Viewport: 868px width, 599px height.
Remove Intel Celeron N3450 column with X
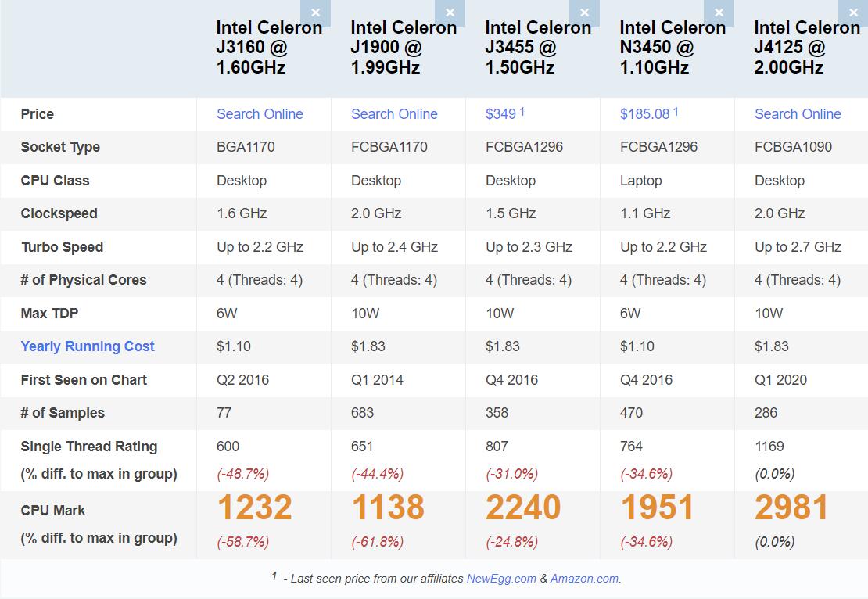click(719, 13)
